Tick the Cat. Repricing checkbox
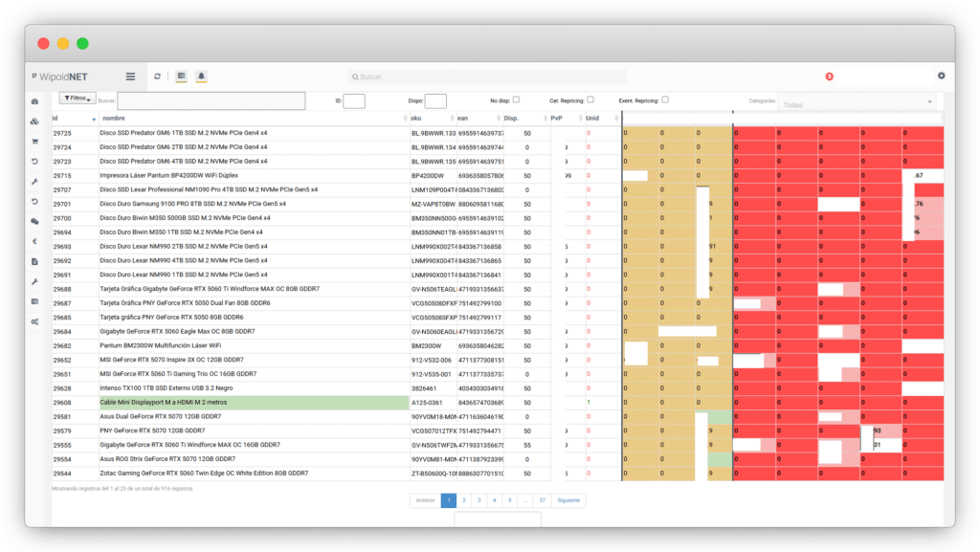 590,99
